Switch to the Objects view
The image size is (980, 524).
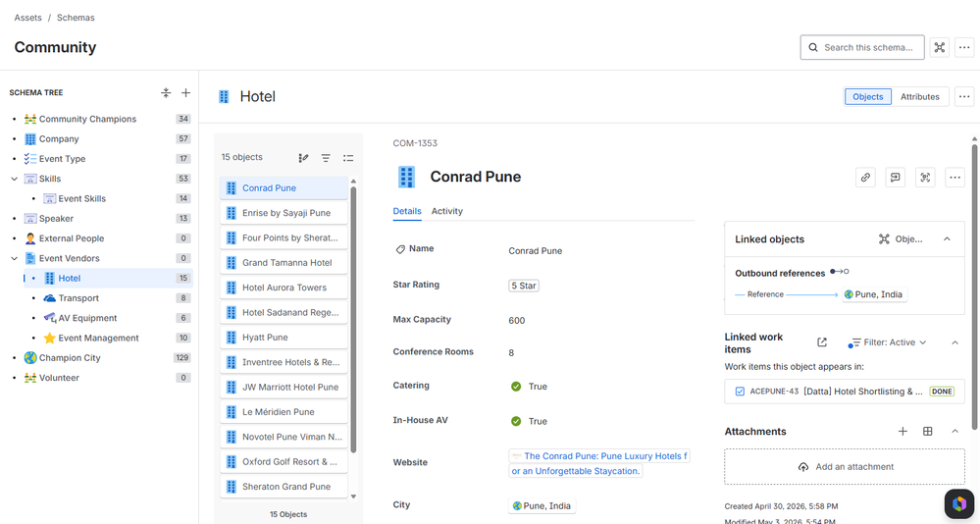[867, 96]
